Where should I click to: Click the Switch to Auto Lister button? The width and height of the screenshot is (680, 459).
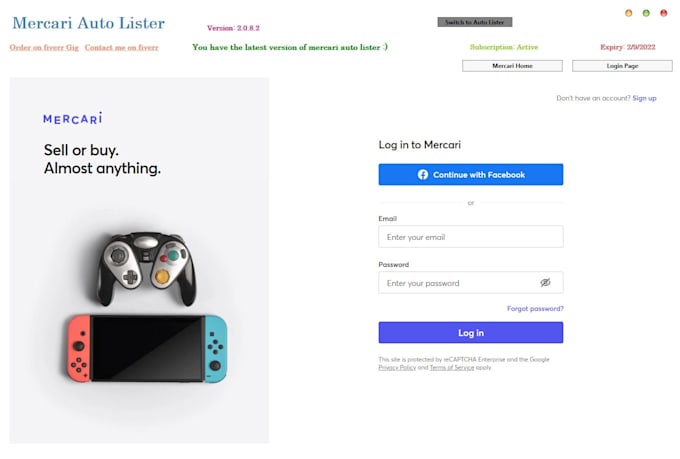pos(475,22)
